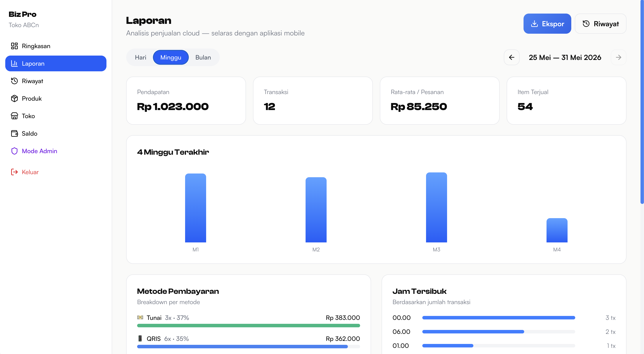
Task: Click the page vertical scrollbar
Action: pos(642,102)
